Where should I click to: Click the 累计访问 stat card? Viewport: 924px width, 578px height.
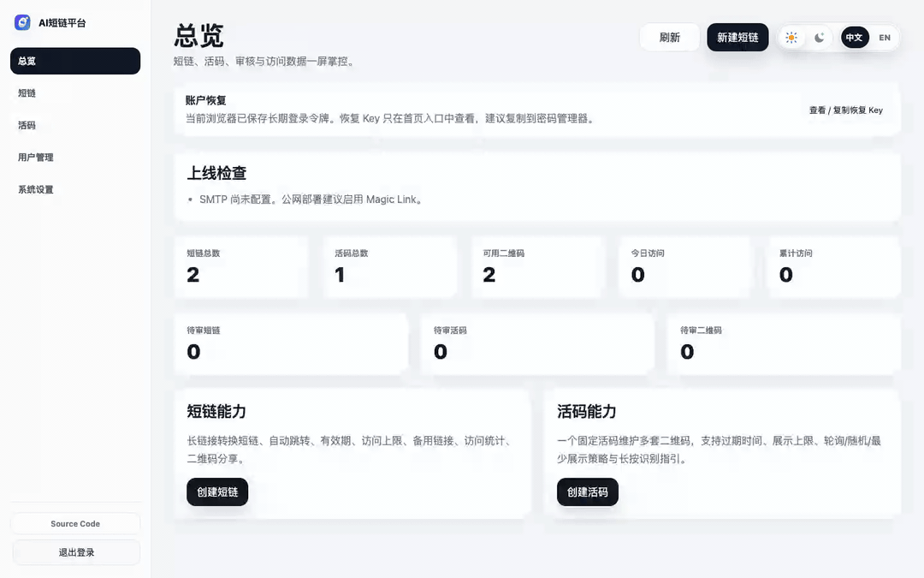point(834,266)
